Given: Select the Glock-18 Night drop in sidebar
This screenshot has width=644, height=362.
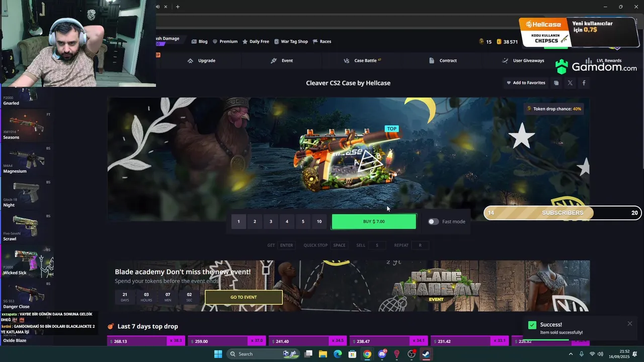Looking at the screenshot, I should (27, 194).
